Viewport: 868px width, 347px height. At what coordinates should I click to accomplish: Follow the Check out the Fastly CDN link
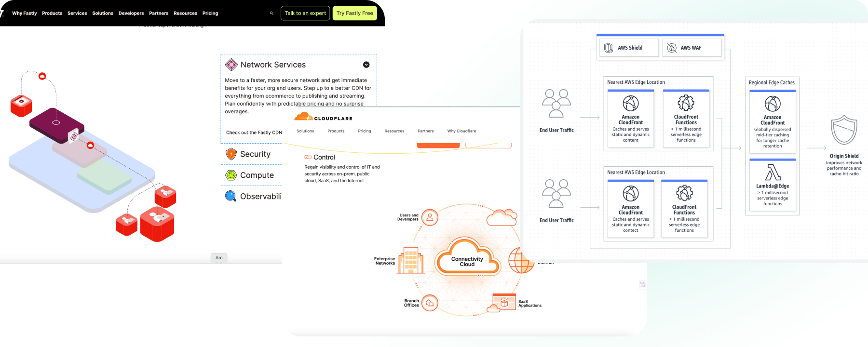coord(254,133)
